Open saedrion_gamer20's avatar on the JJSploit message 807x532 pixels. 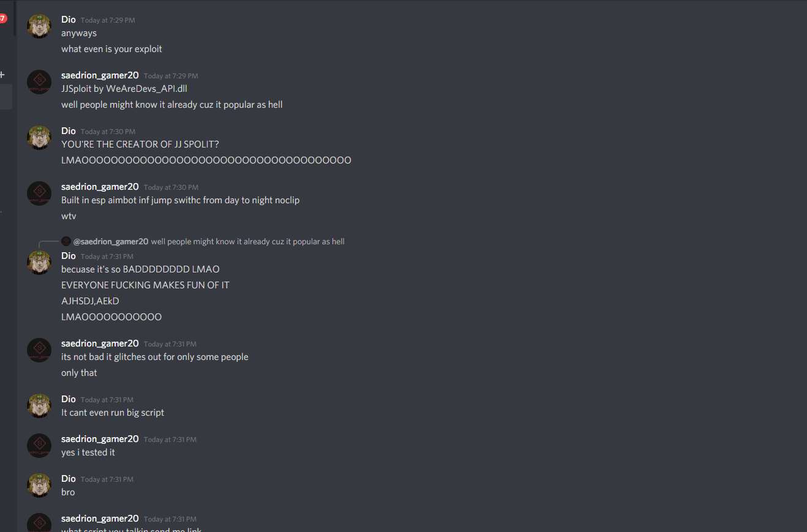(39, 82)
